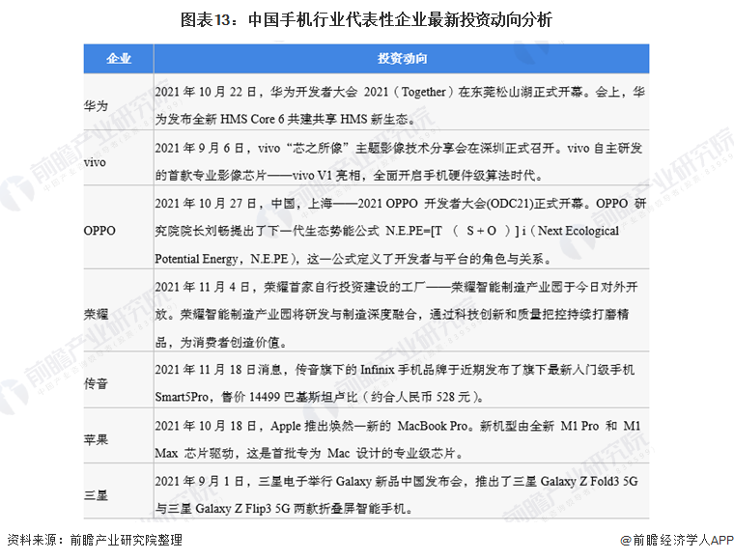Click the line 2021年10月22日，华为开发者大会

(x=400, y=92)
